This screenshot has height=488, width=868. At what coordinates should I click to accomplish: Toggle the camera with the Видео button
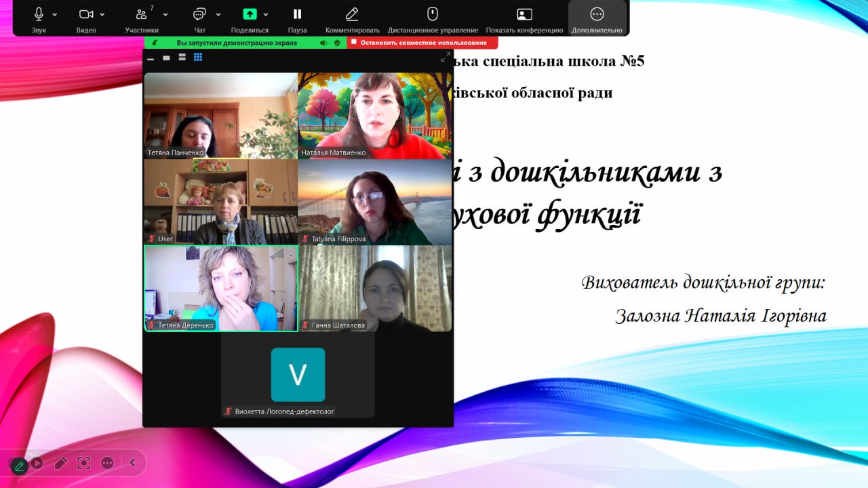click(85, 14)
